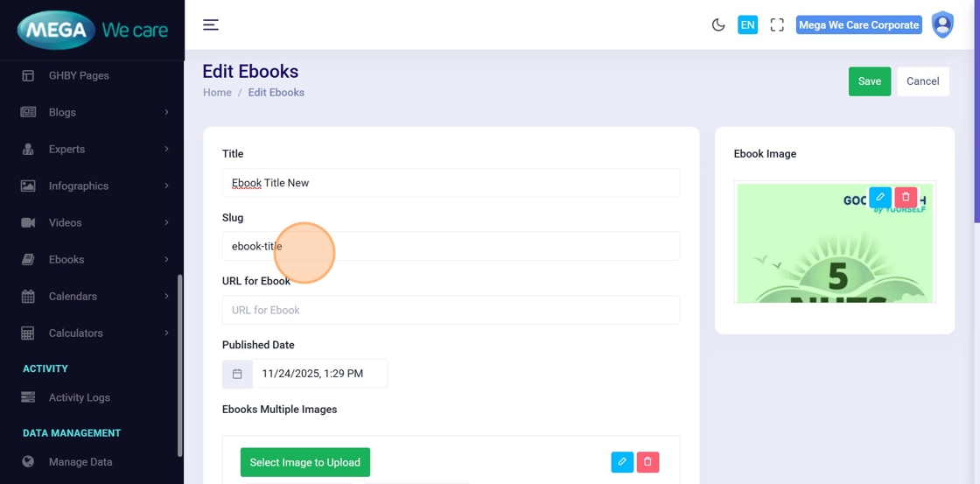Screen dimensions: 980x484
Task: Expand the Calculators sidebar menu
Action: pos(92,333)
